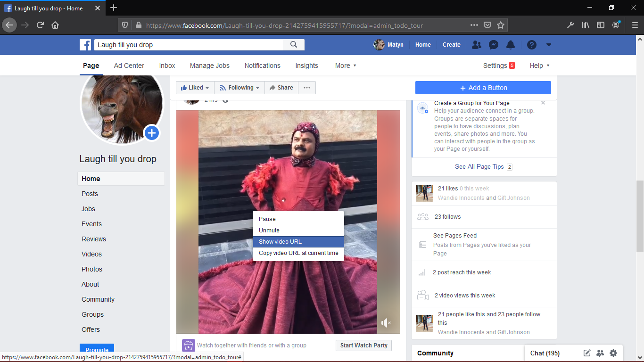Open the page three-dots more options button
The width and height of the screenshot is (644, 362).
point(307,88)
